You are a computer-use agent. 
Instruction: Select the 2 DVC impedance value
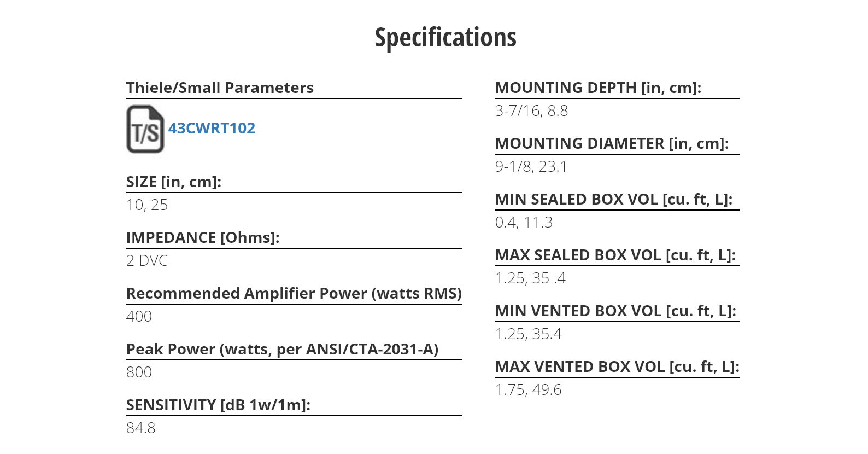point(146,261)
